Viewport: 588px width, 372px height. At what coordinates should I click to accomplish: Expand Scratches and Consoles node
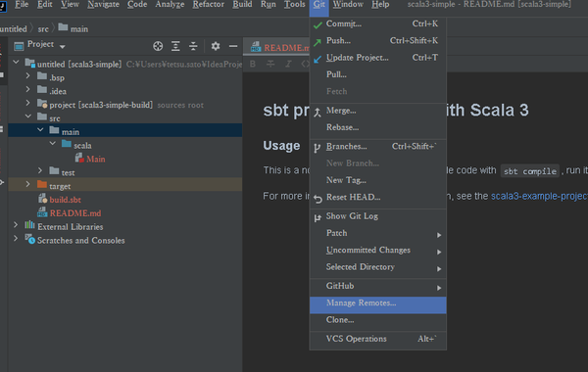click(x=16, y=238)
